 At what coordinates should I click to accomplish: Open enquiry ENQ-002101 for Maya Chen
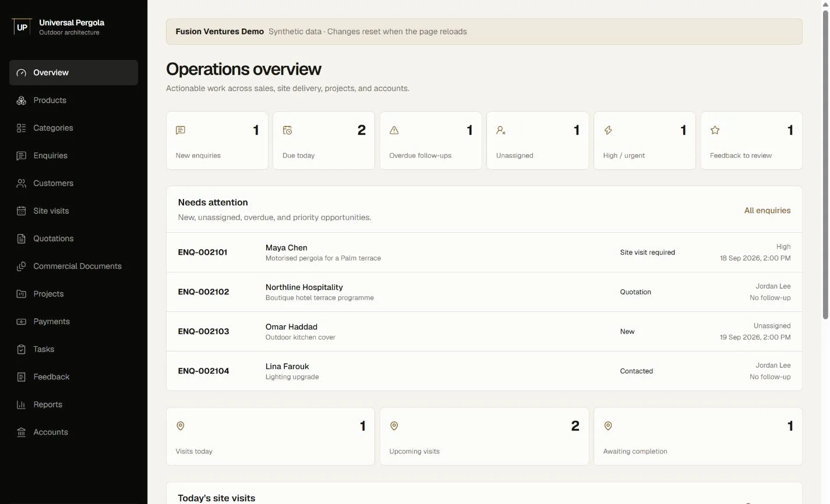484,253
